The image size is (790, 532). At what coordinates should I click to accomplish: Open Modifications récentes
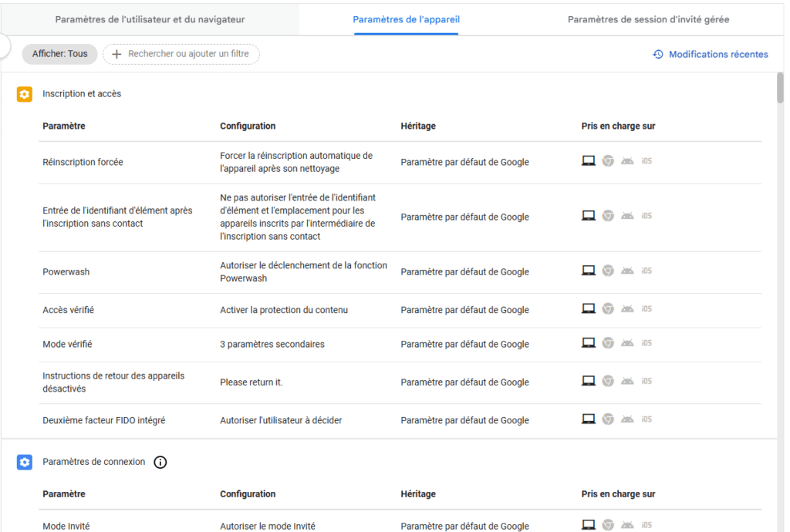click(x=711, y=54)
